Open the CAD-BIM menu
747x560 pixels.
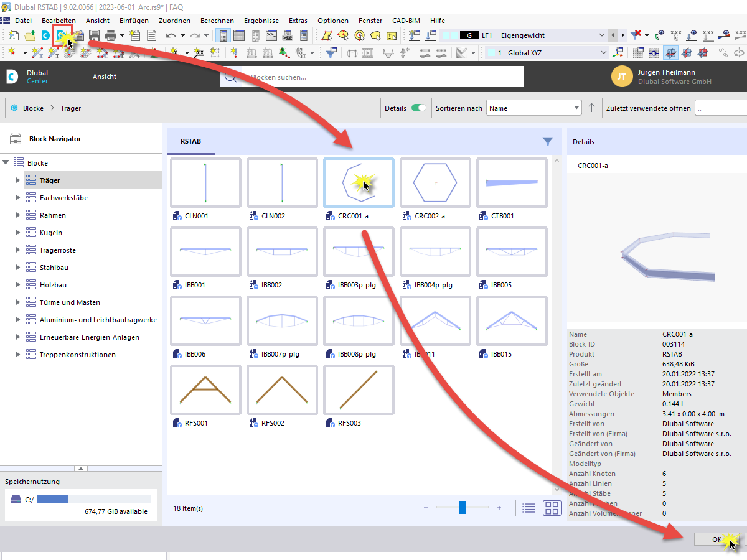click(405, 21)
